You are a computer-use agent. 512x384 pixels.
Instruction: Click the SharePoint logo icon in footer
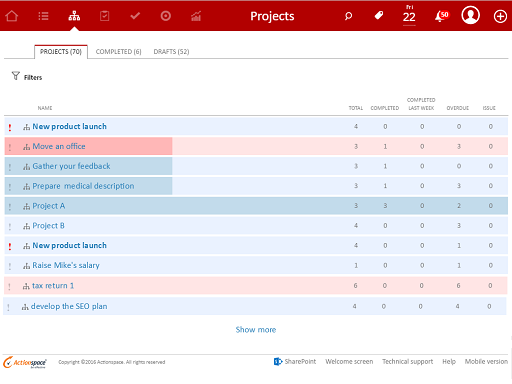[278, 361]
